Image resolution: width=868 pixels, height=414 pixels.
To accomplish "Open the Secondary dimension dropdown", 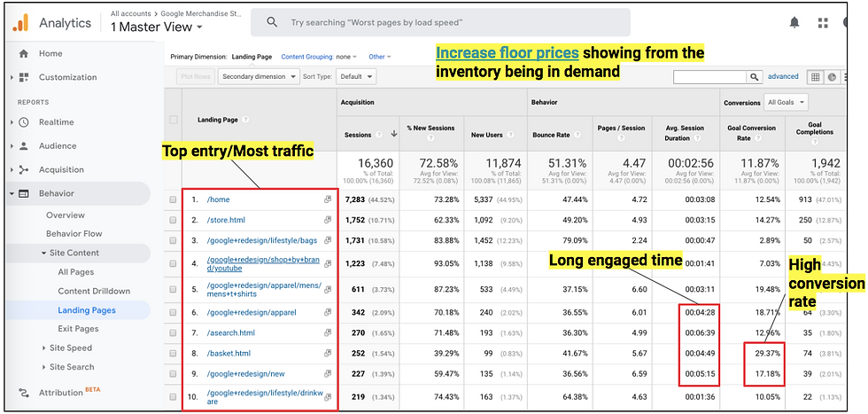I will pos(259,76).
